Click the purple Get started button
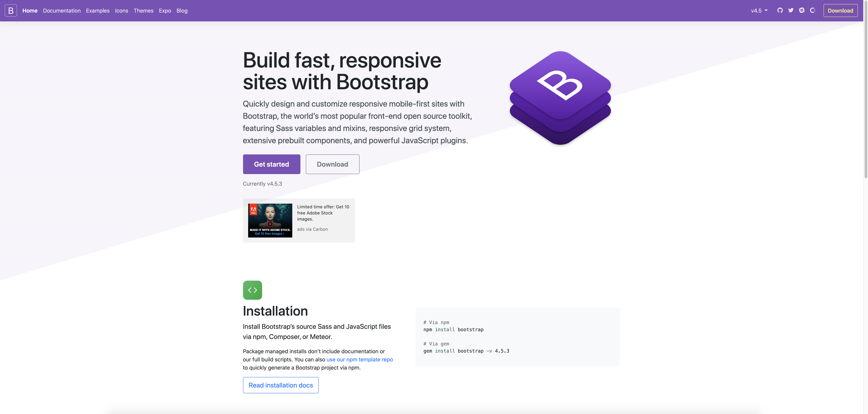868x414 pixels. coord(272,164)
